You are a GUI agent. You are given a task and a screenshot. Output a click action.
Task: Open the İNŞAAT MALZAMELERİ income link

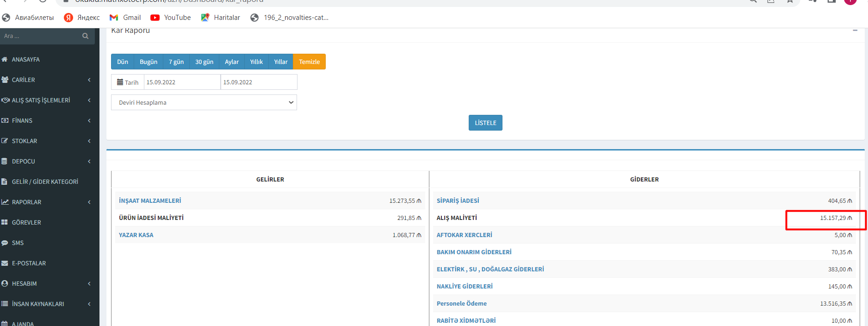(x=150, y=201)
